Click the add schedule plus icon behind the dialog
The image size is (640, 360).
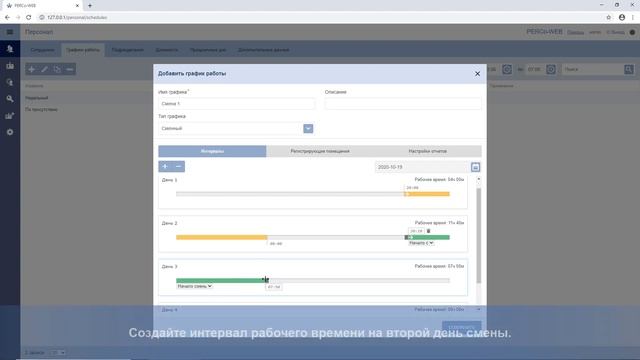[31, 69]
